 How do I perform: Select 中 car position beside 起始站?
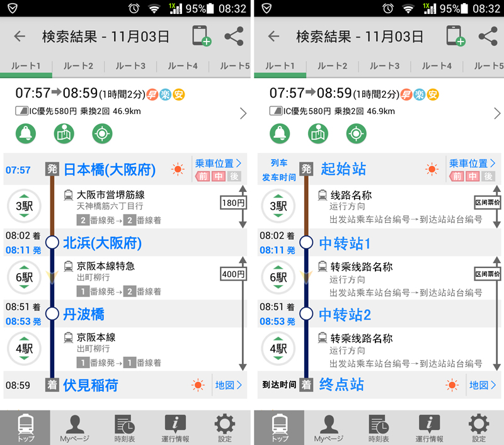(472, 177)
